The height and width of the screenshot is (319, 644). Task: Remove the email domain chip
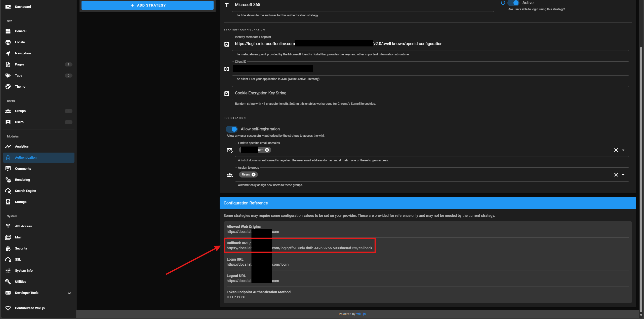(267, 150)
